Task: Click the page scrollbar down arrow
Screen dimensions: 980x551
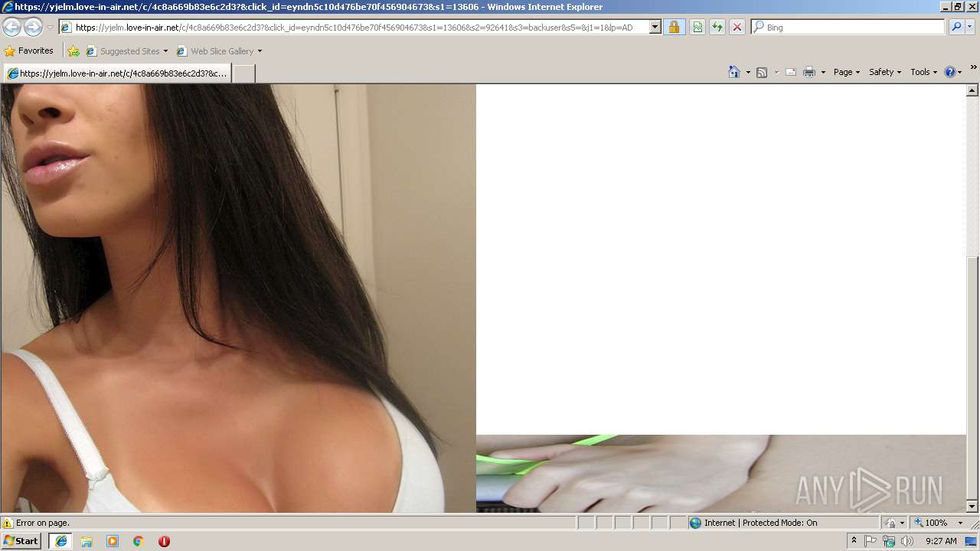Action: pyautogui.click(x=972, y=507)
